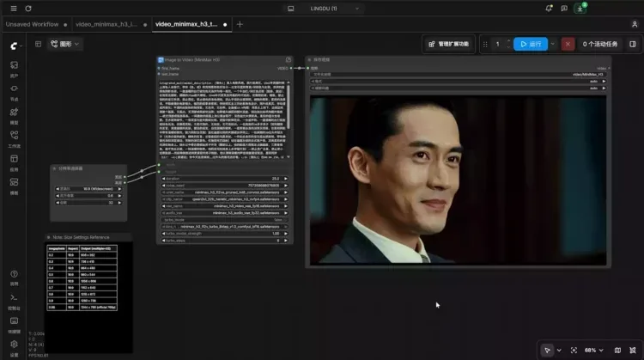Open the audio_vae model selector
This screenshot has height=360, width=644.
tap(224, 213)
